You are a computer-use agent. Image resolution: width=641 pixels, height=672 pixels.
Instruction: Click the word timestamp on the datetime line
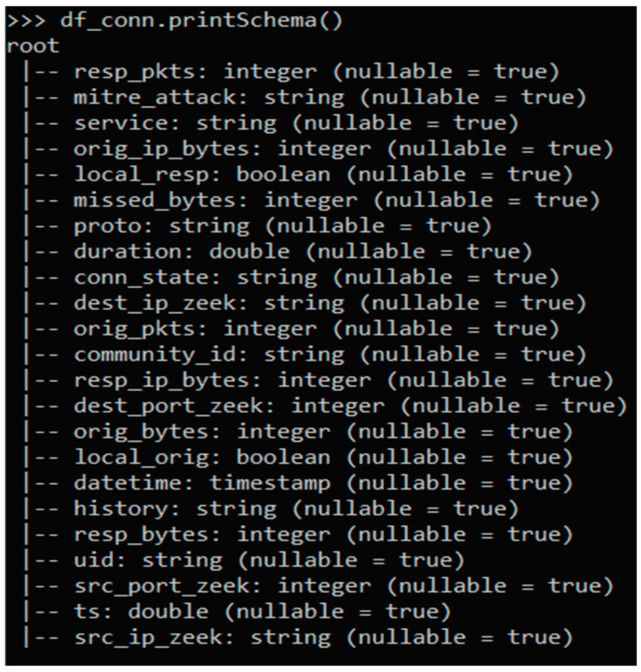coord(270,484)
